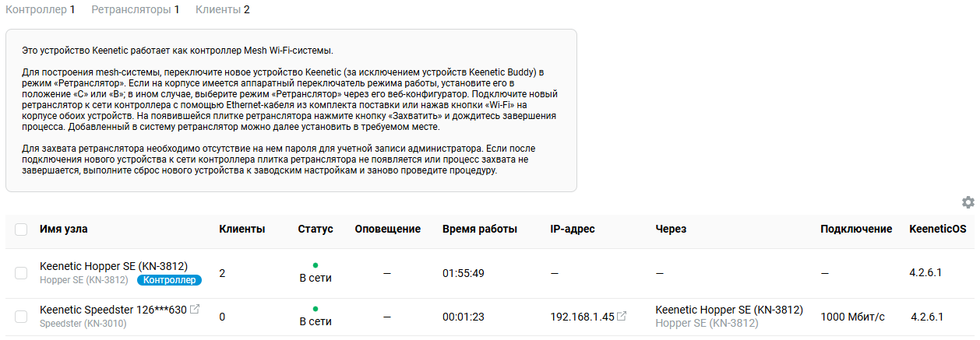Toggle the select-all nodes checkbox
This screenshot has height=340, width=980.
point(21,230)
